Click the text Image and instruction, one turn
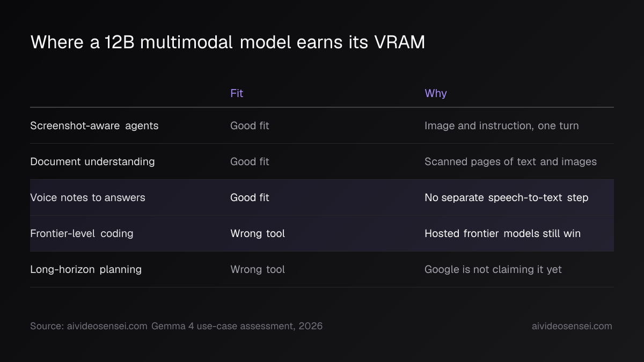Viewport: 644px width, 362px height. click(502, 125)
